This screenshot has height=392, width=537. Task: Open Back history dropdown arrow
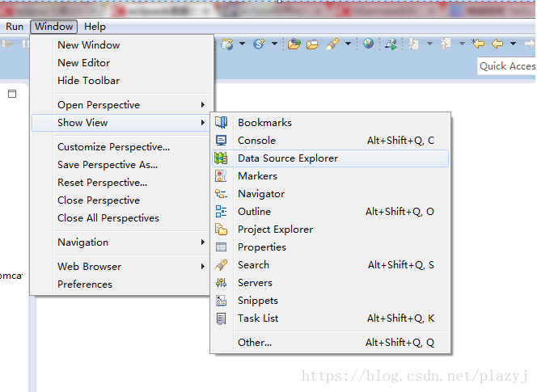coord(513,44)
